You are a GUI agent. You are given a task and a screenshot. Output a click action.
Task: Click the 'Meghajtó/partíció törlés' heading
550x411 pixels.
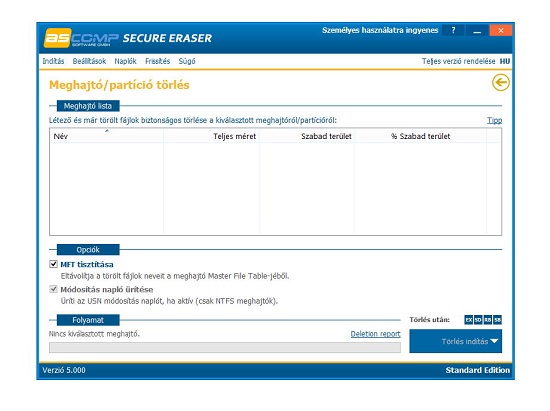[x=119, y=85]
